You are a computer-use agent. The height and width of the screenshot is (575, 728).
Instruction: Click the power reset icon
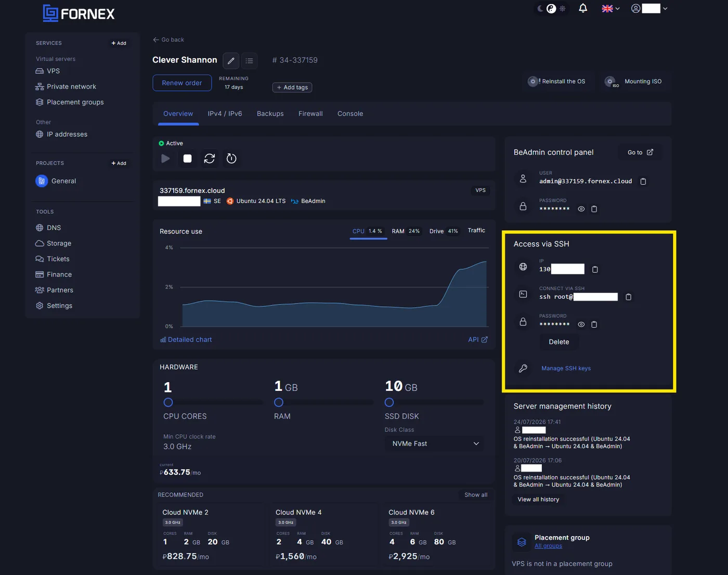tap(231, 159)
